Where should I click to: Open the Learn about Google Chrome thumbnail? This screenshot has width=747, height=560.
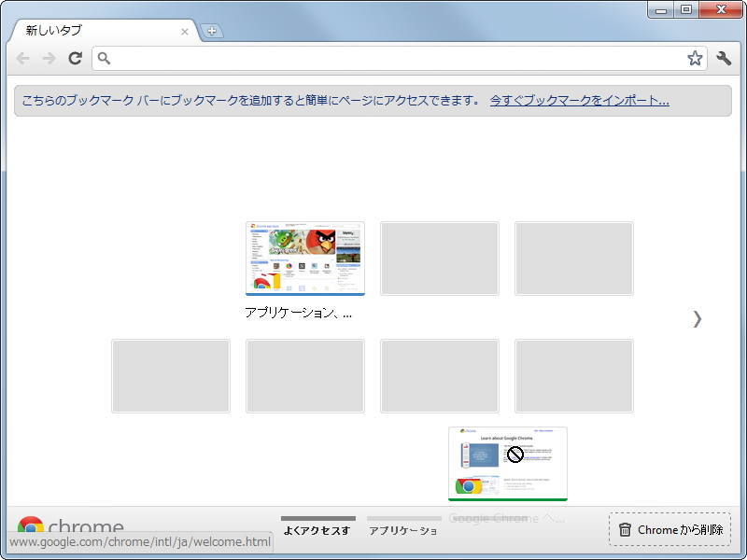508,465
